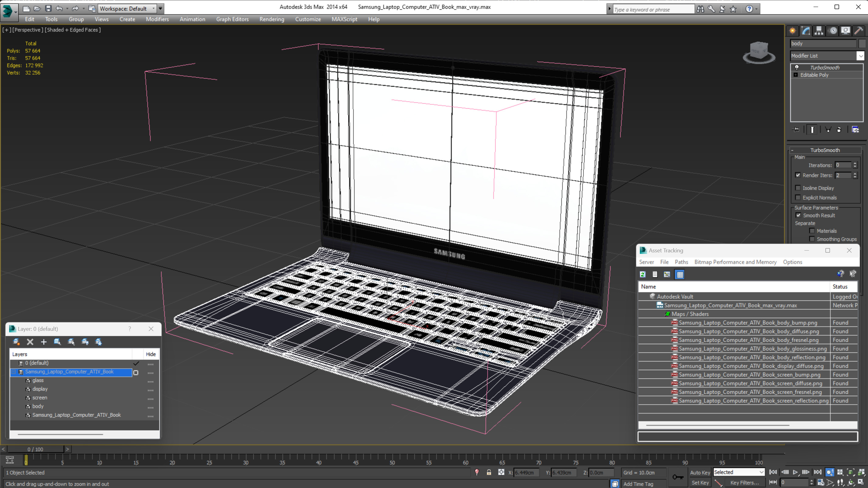Toggle selection lock padlock icon

[489, 472]
